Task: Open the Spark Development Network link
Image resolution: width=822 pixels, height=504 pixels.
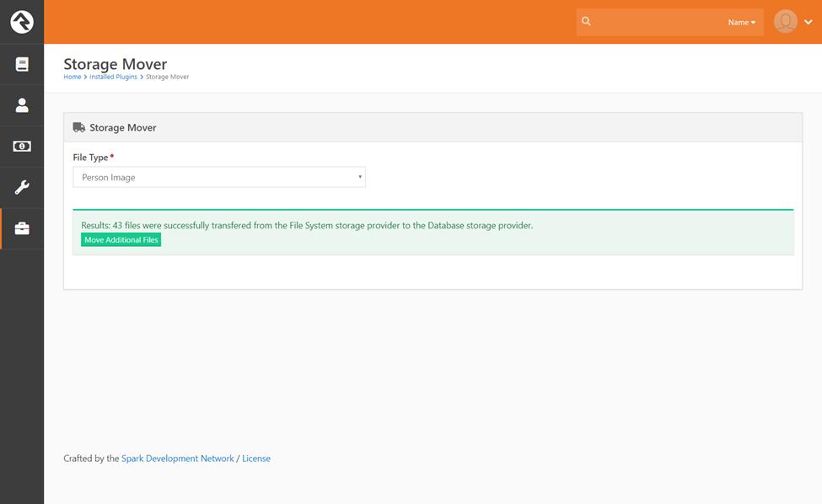Action: [178, 458]
